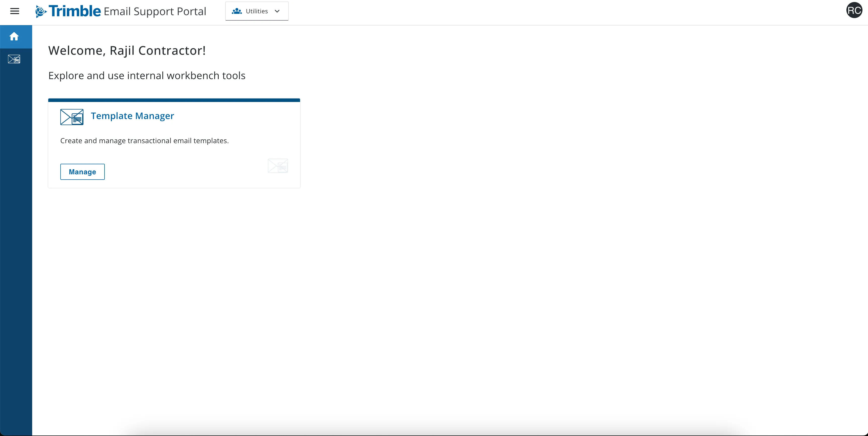Click the Email Support Portal title text

click(x=155, y=12)
